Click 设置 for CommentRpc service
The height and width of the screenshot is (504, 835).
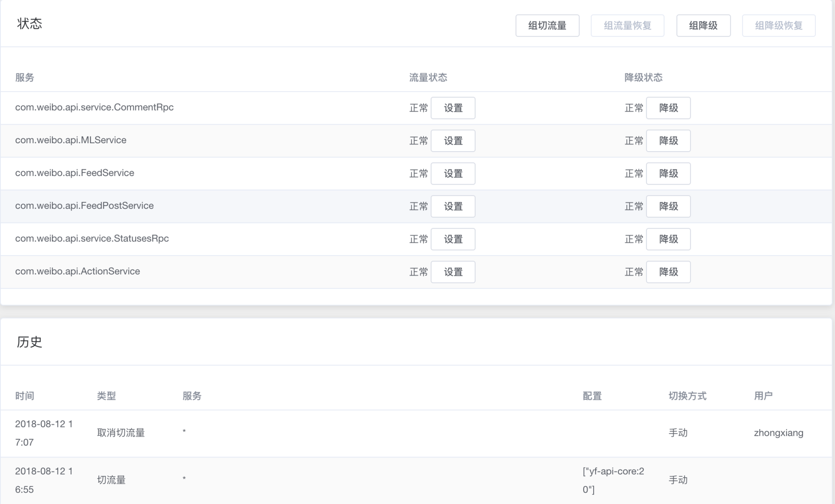click(453, 108)
